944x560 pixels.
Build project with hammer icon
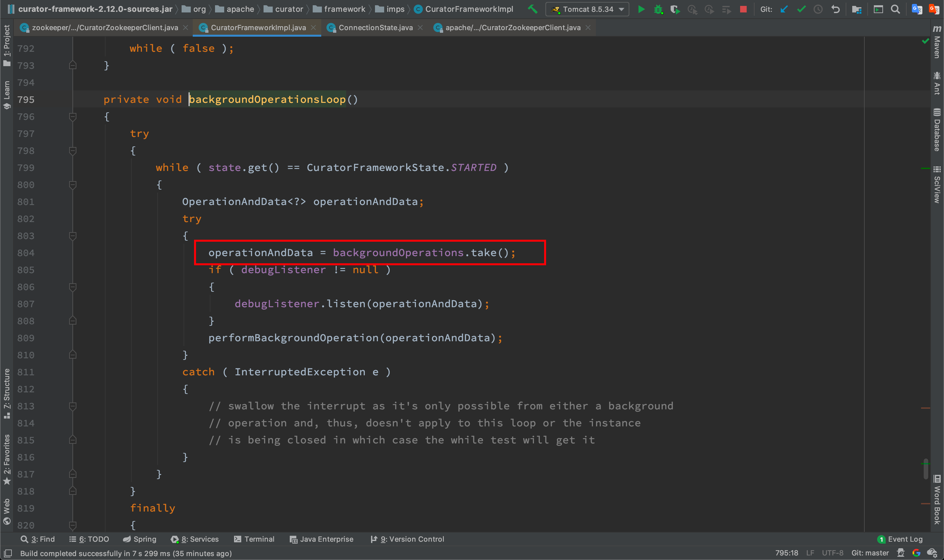pos(532,9)
